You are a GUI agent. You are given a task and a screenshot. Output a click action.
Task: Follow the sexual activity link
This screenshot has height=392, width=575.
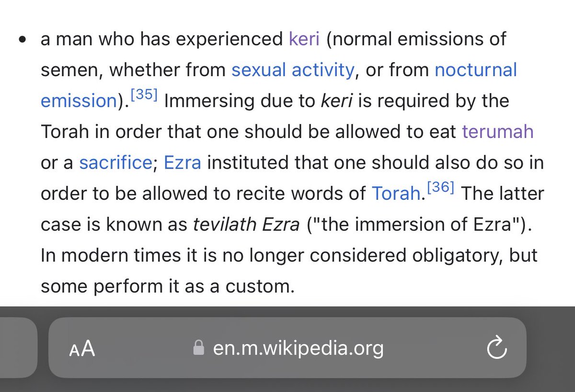click(292, 70)
